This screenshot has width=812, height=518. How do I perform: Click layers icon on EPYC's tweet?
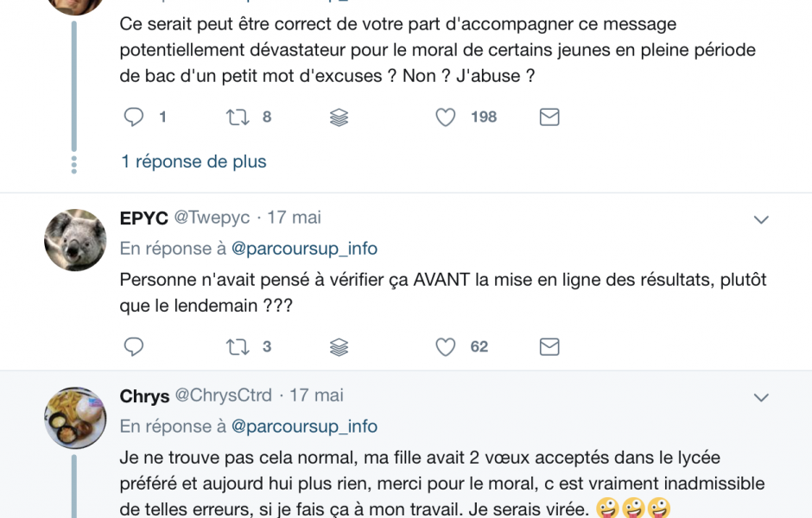pyautogui.click(x=339, y=347)
